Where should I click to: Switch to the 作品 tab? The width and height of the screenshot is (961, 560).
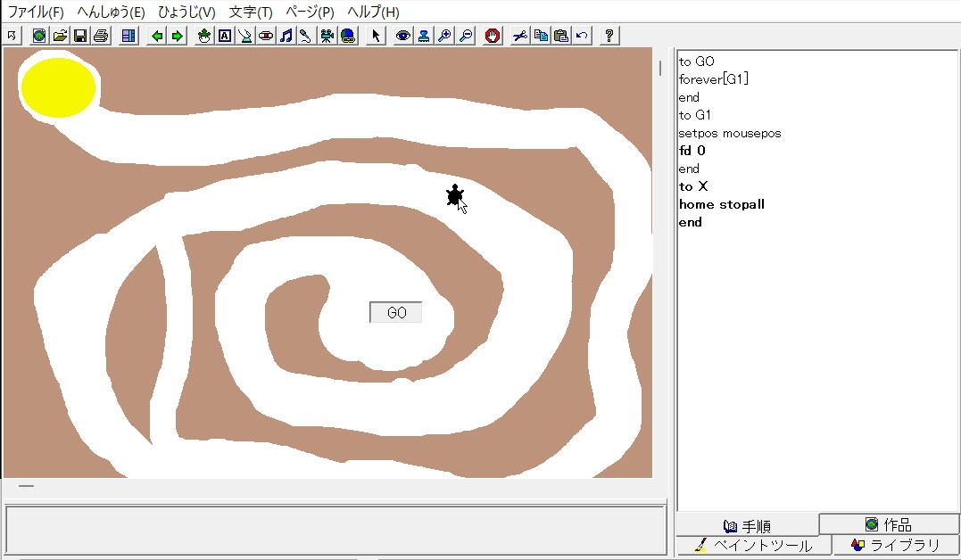point(889,524)
